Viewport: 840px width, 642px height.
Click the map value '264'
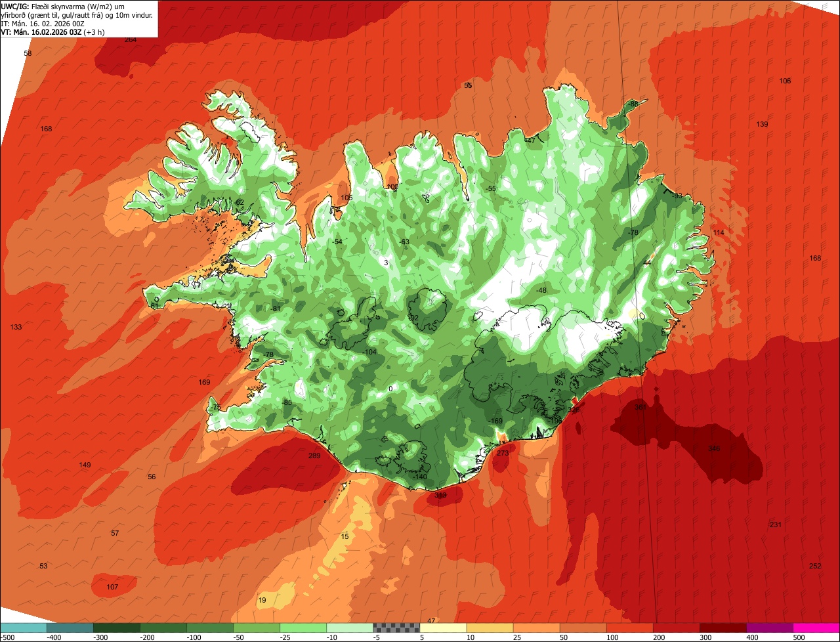tap(131, 40)
